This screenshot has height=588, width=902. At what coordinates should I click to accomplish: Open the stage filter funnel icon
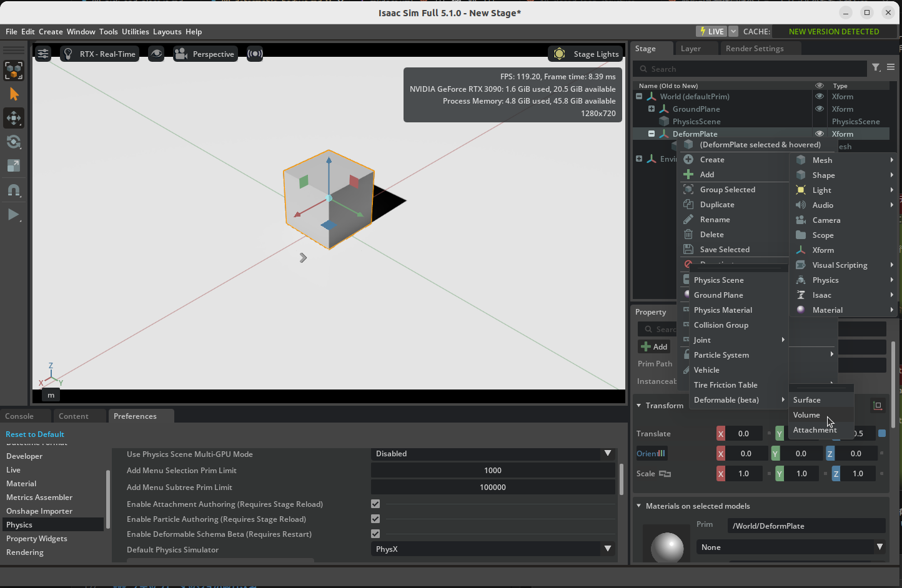click(x=876, y=67)
